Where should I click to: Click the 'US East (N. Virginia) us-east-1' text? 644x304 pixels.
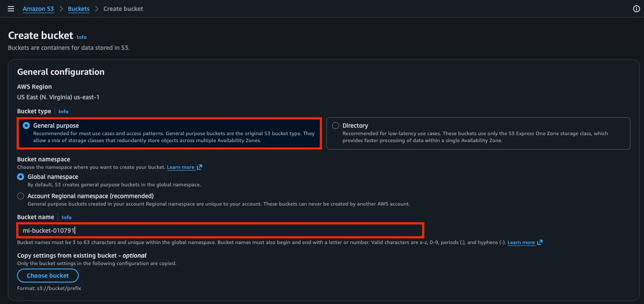[x=58, y=97]
